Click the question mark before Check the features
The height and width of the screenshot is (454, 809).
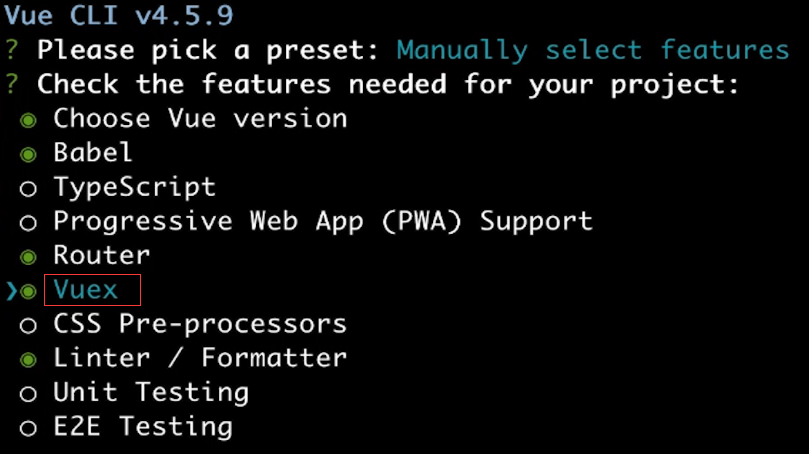point(12,85)
